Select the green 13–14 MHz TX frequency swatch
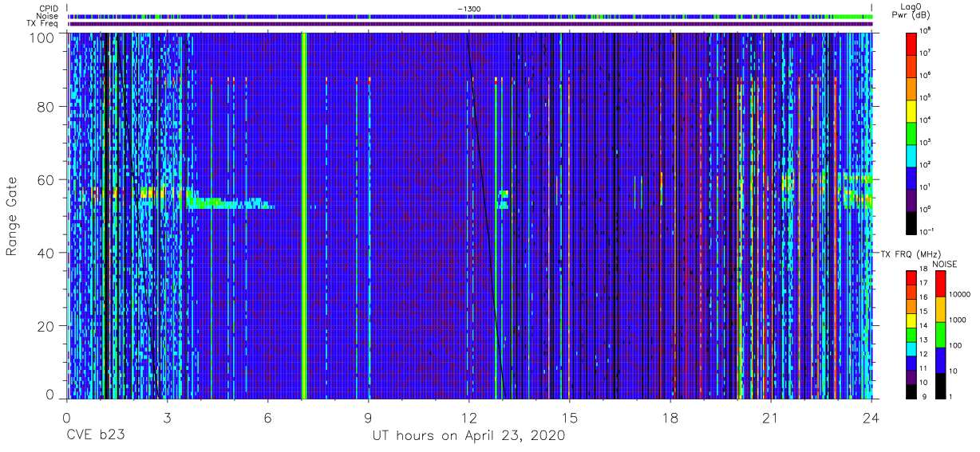The image size is (980, 452). click(x=911, y=334)
